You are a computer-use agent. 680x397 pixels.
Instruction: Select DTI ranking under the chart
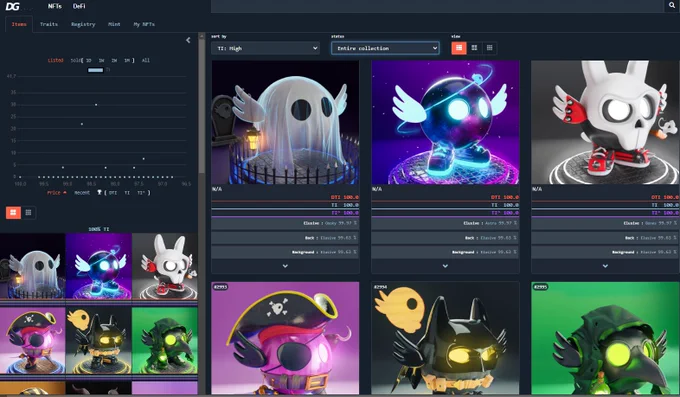(113, 193)
